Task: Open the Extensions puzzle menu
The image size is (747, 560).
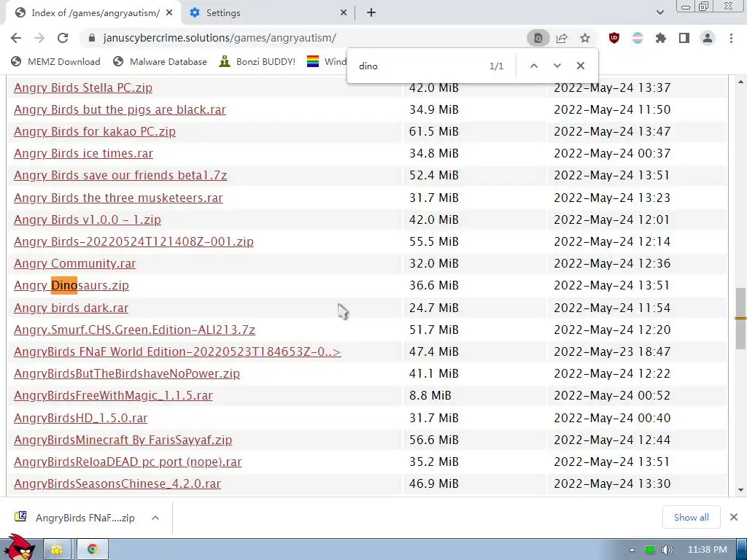Action: tap(661, 38)
